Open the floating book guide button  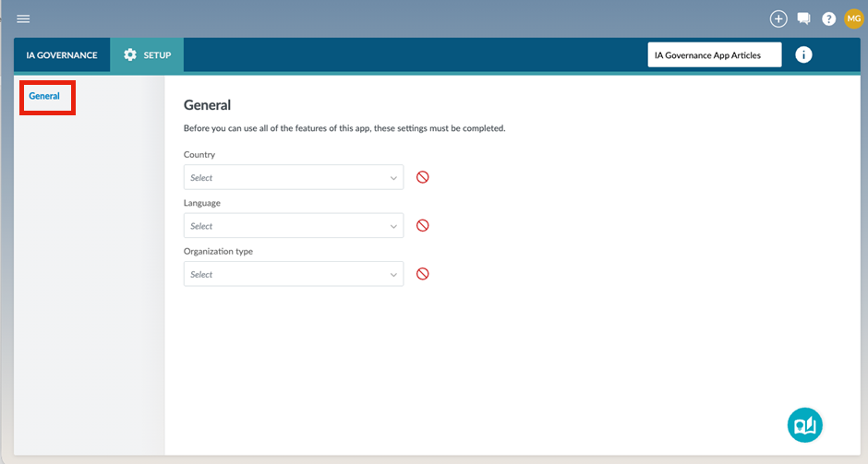pos(804,424)
